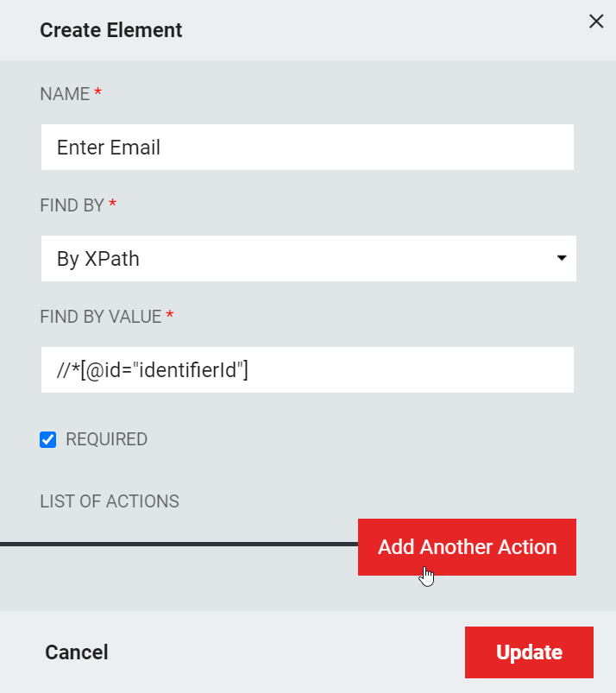Screen dimensions: 616x693
Task: Click the FIND BY label
Action: pos(72,205)
